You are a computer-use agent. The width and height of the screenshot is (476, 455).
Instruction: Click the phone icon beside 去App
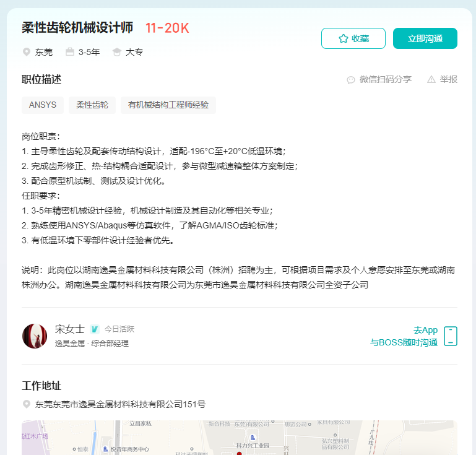[x=451, y=336]
